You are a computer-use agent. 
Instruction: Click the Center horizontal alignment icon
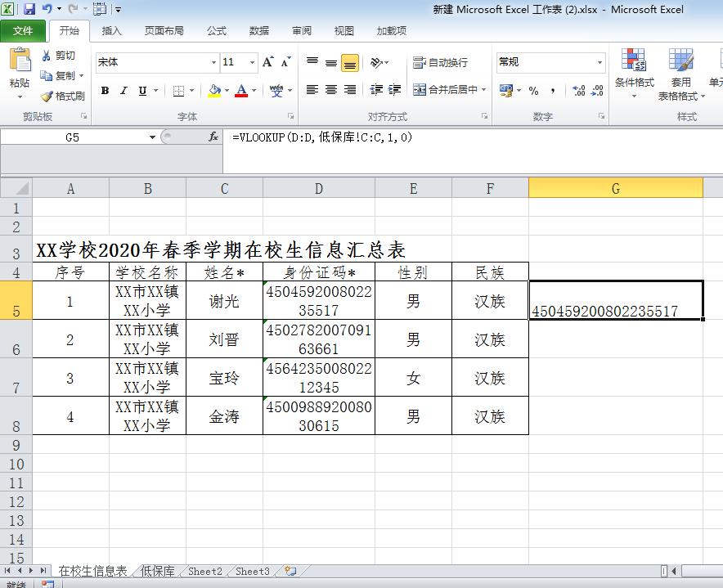[x=330, y=90]
